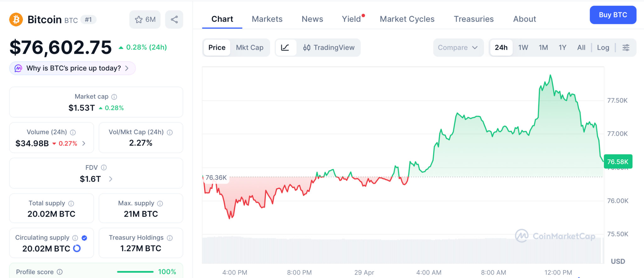Expand the FDV details chevron

click(x=111, y=179)
